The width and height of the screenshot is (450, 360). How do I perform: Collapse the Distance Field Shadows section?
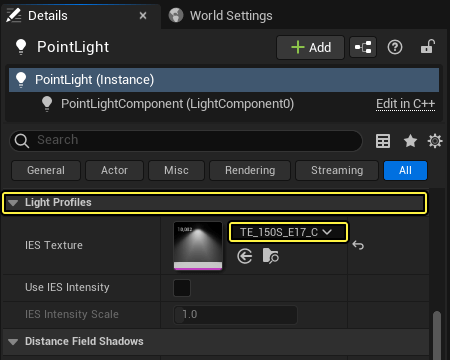pos(13,342)
